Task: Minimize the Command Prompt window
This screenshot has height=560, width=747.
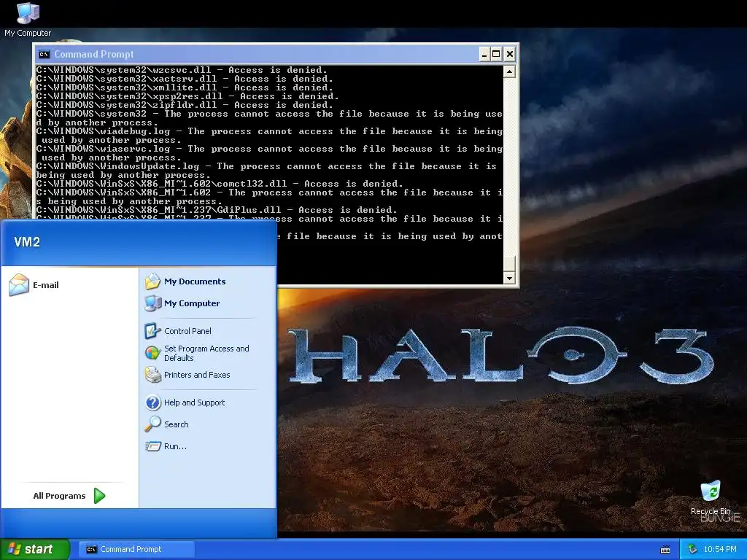Action: (x=484, y=54)
